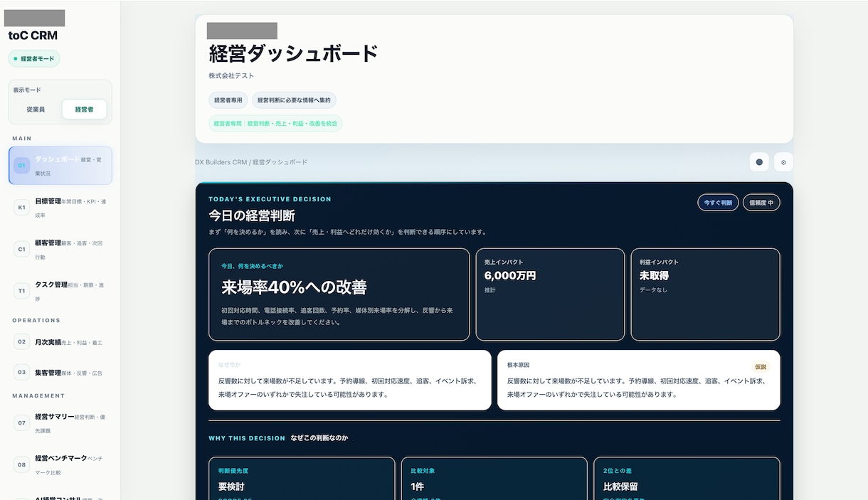Open タスク管理 in the sidebar
The width and height of the screenshot is (868, 500).
tap(60, 292)
